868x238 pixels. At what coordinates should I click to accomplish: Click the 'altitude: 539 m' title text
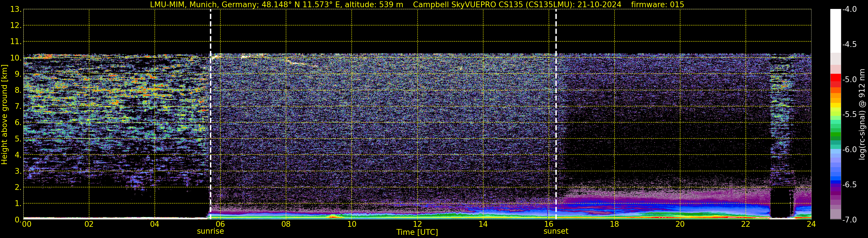[374, 5]
